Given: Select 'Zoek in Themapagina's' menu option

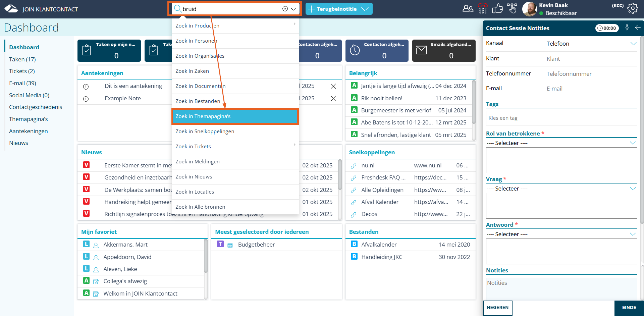Looking at the screenshot, I should [x=235, y=116].
